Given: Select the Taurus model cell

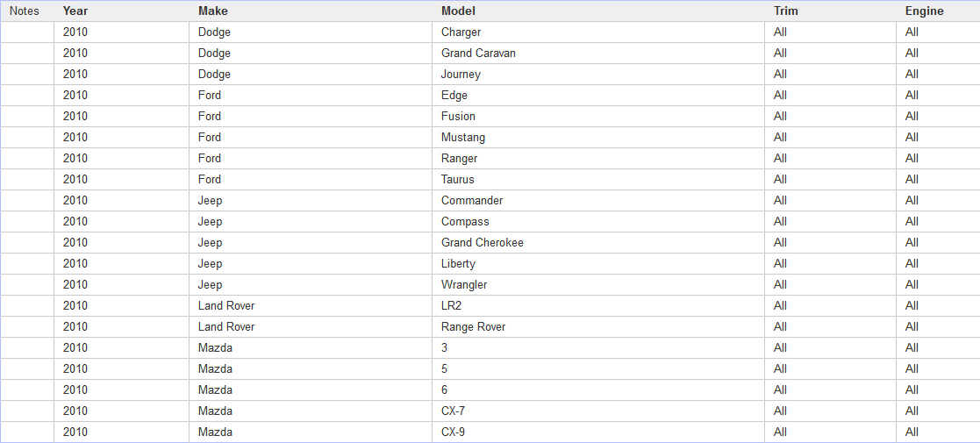Looking at the screenshot, I should [598, 179].
